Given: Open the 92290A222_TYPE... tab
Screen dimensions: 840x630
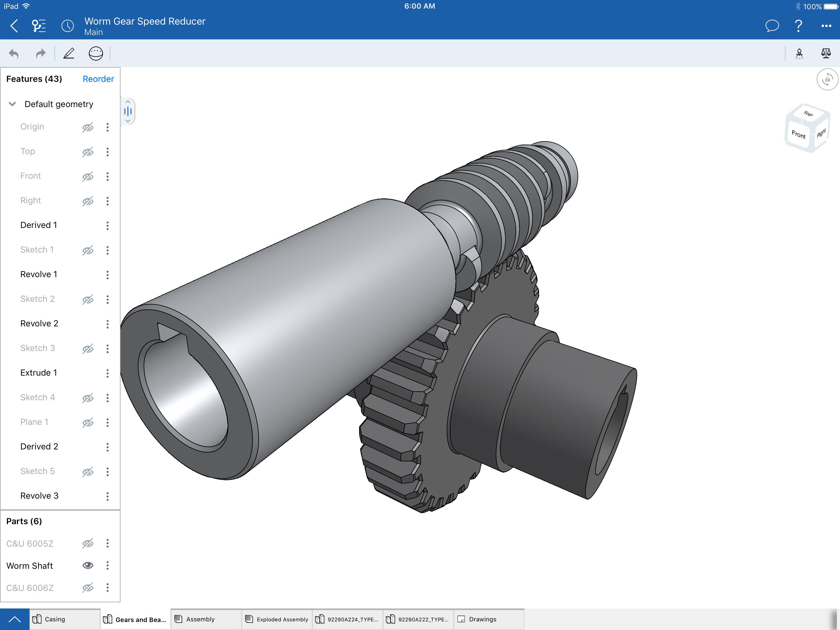Looking at the screenshot, I should (x=418, y=619).
